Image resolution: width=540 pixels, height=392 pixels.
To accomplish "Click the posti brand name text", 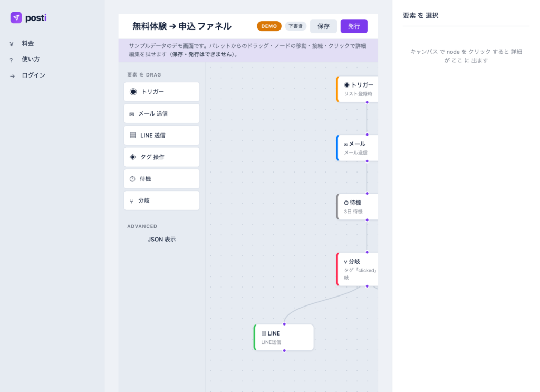I will click(36, 18).
